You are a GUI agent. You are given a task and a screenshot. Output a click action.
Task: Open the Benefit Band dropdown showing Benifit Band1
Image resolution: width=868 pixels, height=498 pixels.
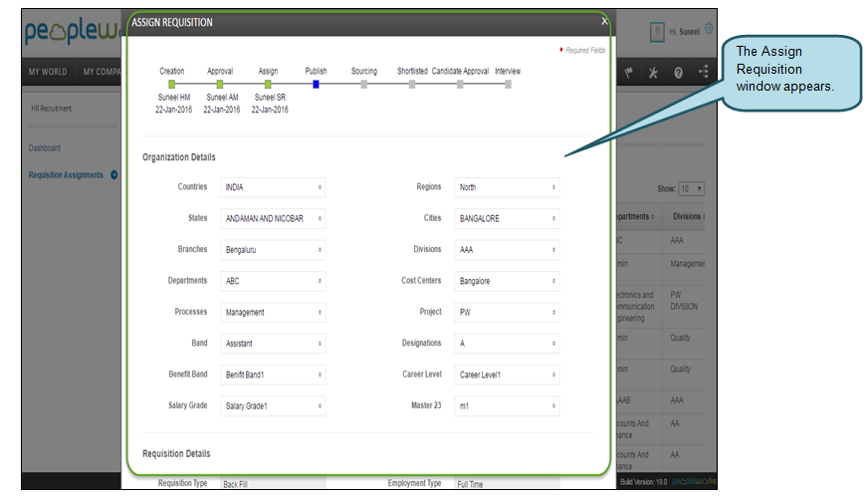tap(273, 375)
